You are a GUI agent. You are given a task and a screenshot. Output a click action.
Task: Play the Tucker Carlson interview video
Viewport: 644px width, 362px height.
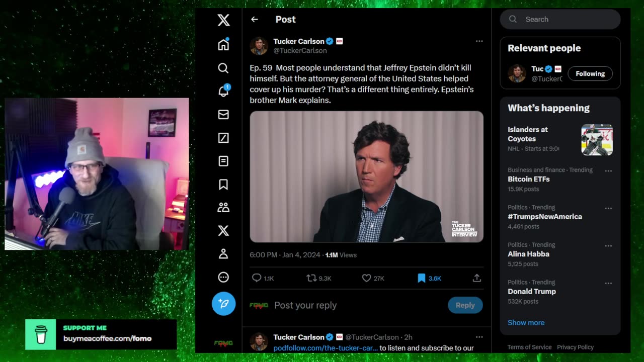366,177
